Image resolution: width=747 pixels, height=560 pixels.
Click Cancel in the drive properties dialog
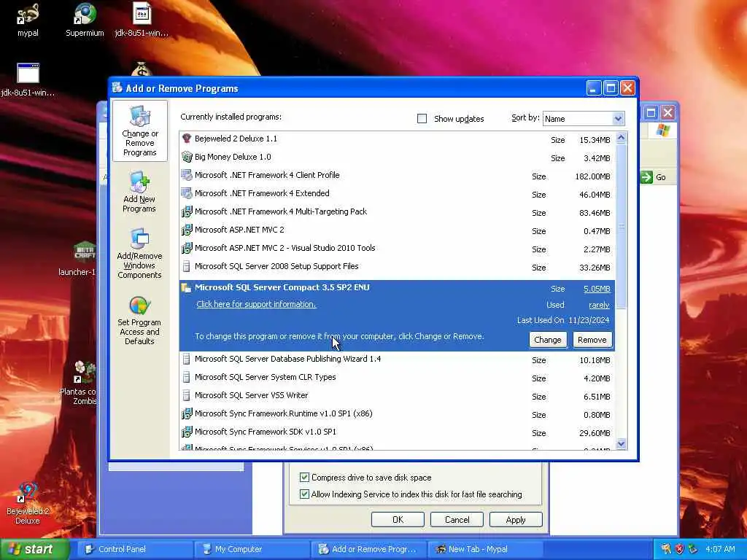(x=457, y=519)
